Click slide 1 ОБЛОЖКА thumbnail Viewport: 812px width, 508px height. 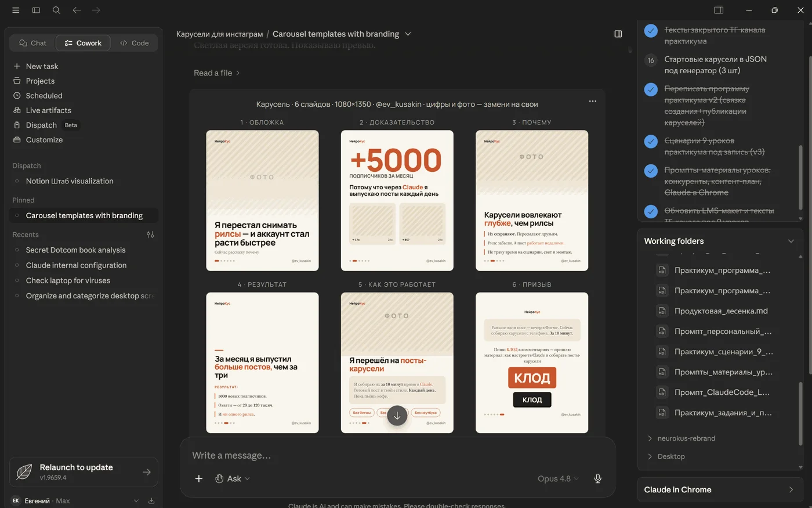pyautogui.click(x=262, y=200)
